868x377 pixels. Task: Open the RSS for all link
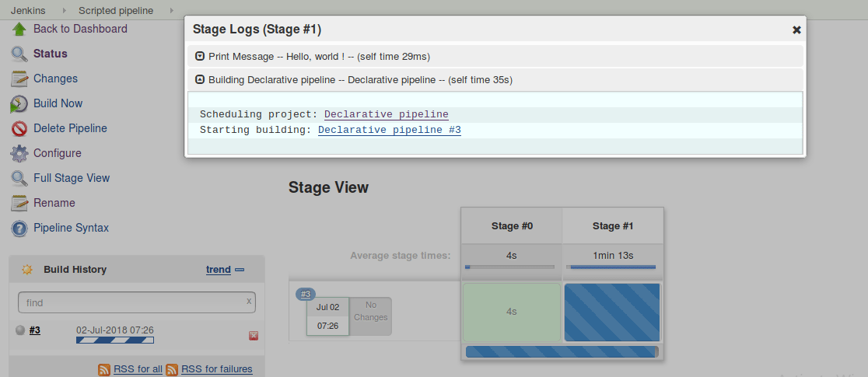(138, 369)
